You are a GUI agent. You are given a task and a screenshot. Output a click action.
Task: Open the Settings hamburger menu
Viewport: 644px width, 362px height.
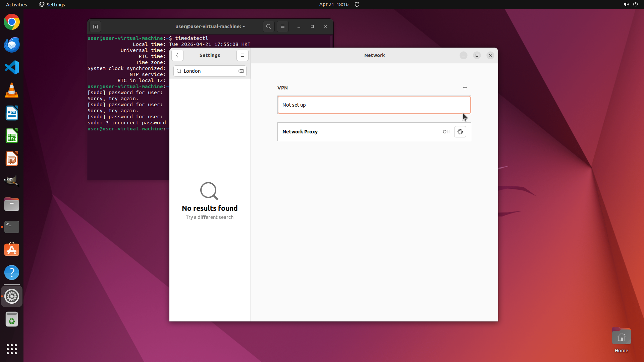pos(242,55)
